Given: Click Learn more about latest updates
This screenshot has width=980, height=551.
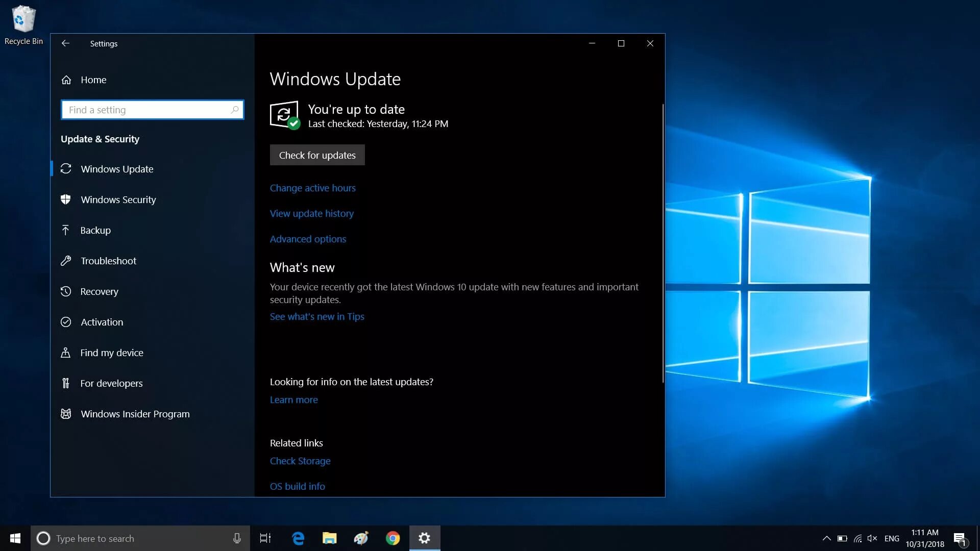Looking at the screenshot, I should click(x=293, y=399).
